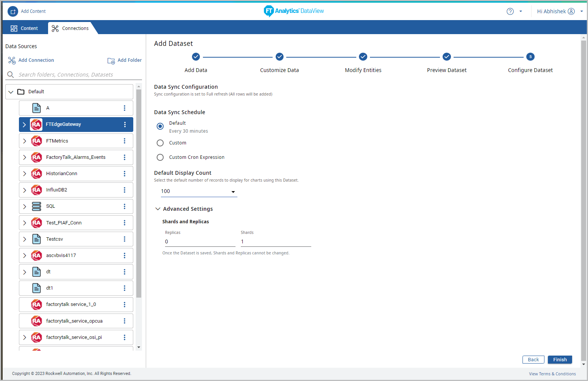Switch to the Content tab

[25, 28]
